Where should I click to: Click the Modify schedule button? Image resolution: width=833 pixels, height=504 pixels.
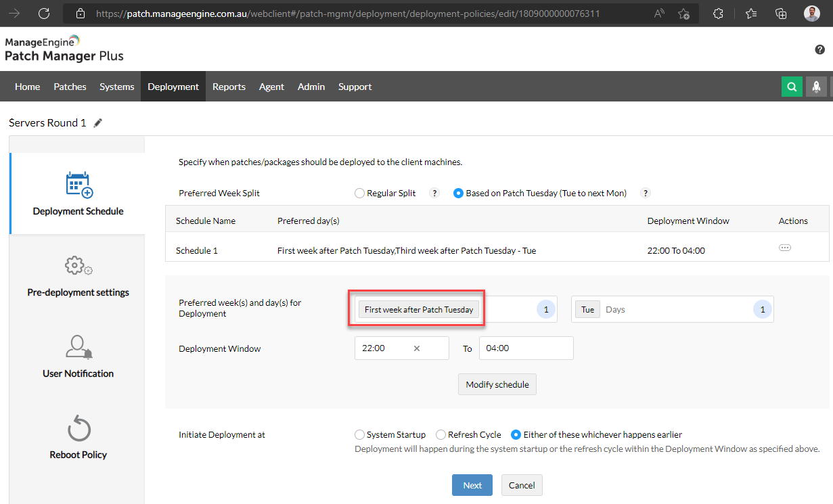click(x=497, y=384)
